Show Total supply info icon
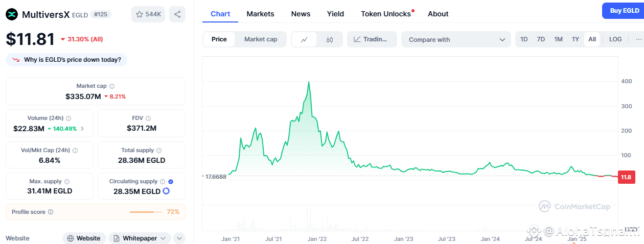The height and width of the screenshot is (244, 644). (159, 151)
